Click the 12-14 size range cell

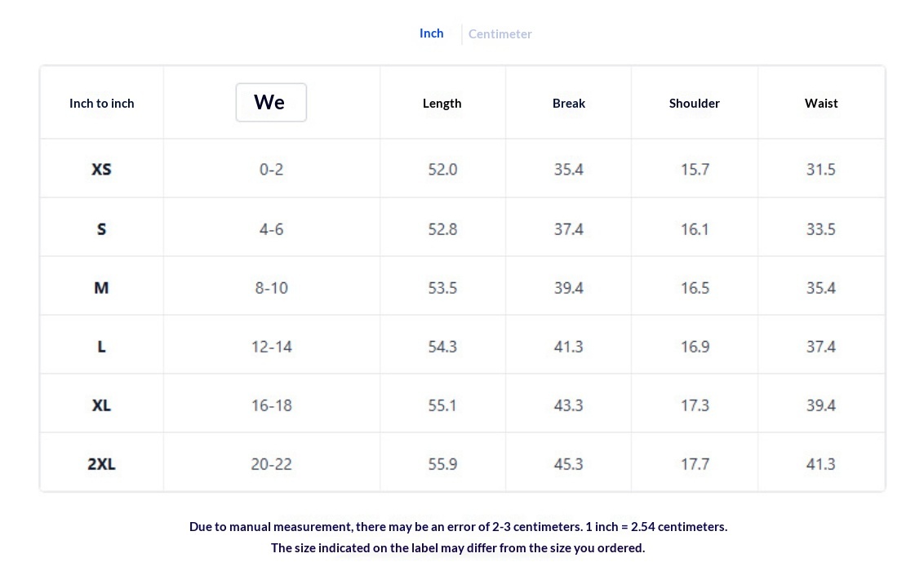coord(271,347)
